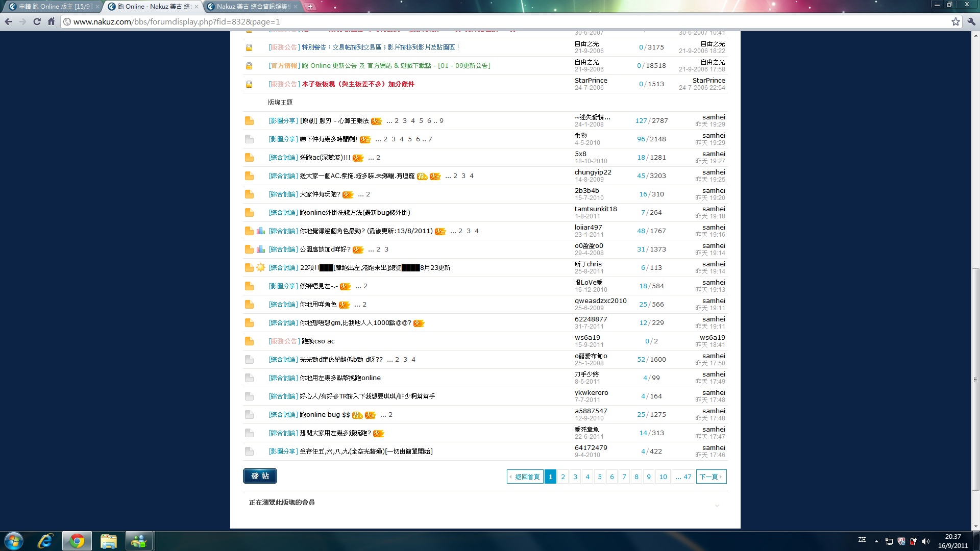Go to the next page via 下一頁
This screenshot has height=551, width=980.
pyautogui.click(x=710, y=477)
